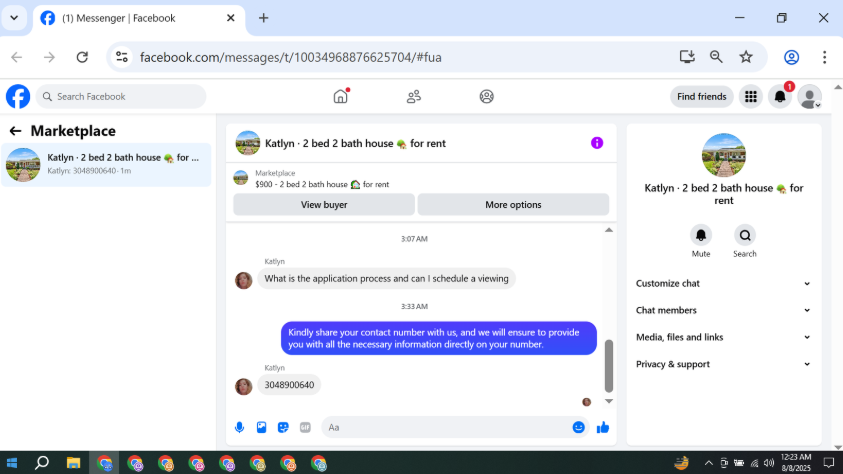Send a voice clip using microphone icon
Screen dimensions: 843x474
[240, 427]
